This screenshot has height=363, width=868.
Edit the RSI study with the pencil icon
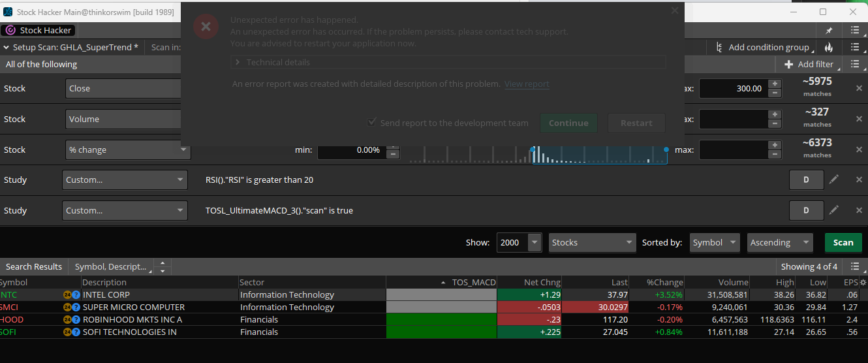[x=834, y=180]
